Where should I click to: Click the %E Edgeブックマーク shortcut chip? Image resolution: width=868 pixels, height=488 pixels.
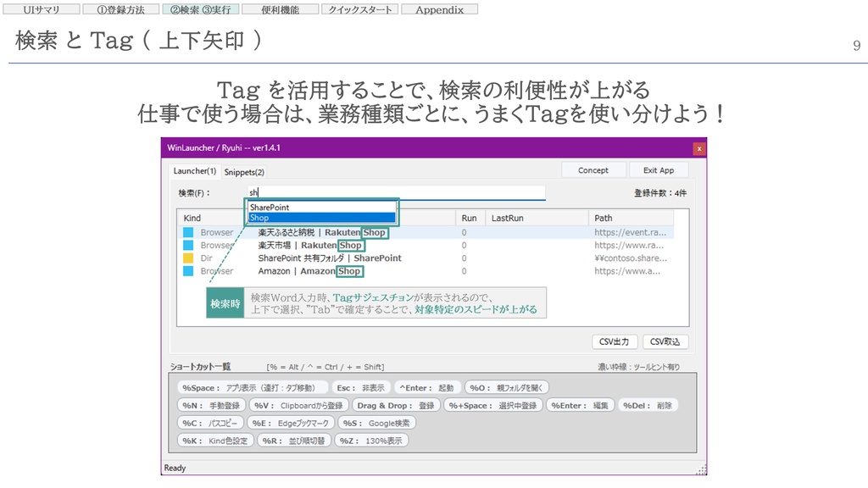pyautogui.click(x=291, y=424)
